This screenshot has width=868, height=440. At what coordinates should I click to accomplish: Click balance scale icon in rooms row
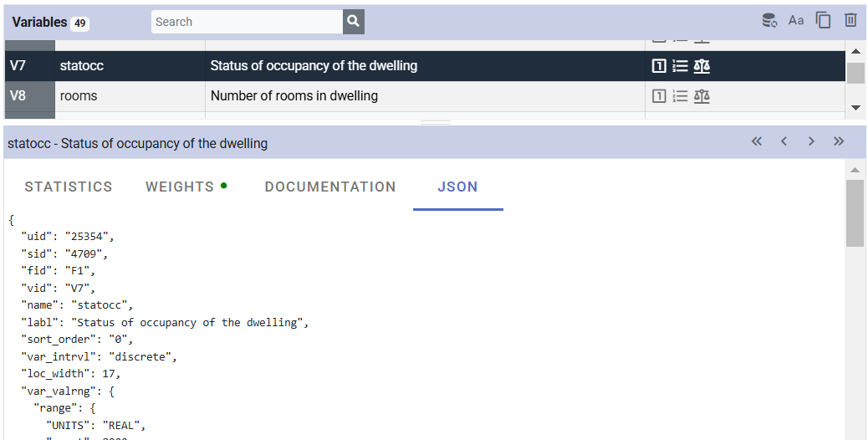click(702, 96)
